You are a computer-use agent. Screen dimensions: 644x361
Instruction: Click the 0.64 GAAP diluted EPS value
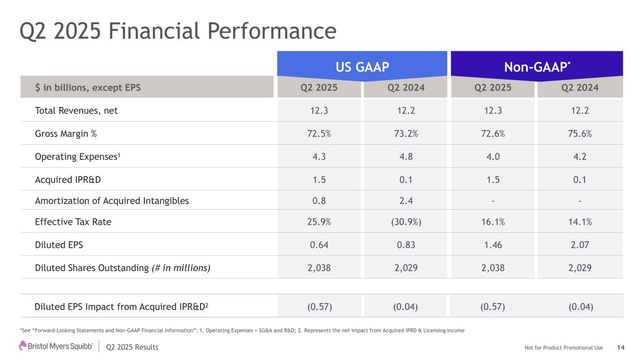pos(319,245)
